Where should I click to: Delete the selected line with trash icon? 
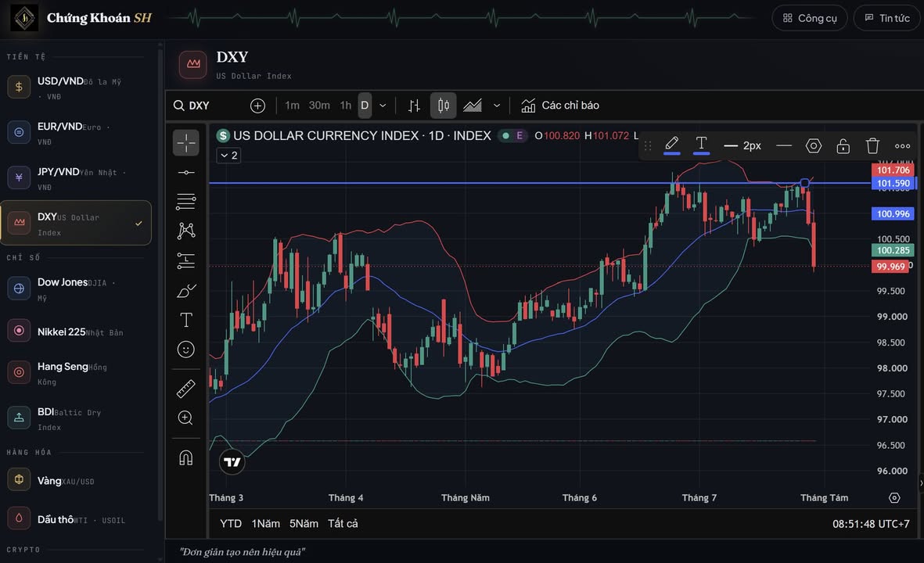coord(872,145)
